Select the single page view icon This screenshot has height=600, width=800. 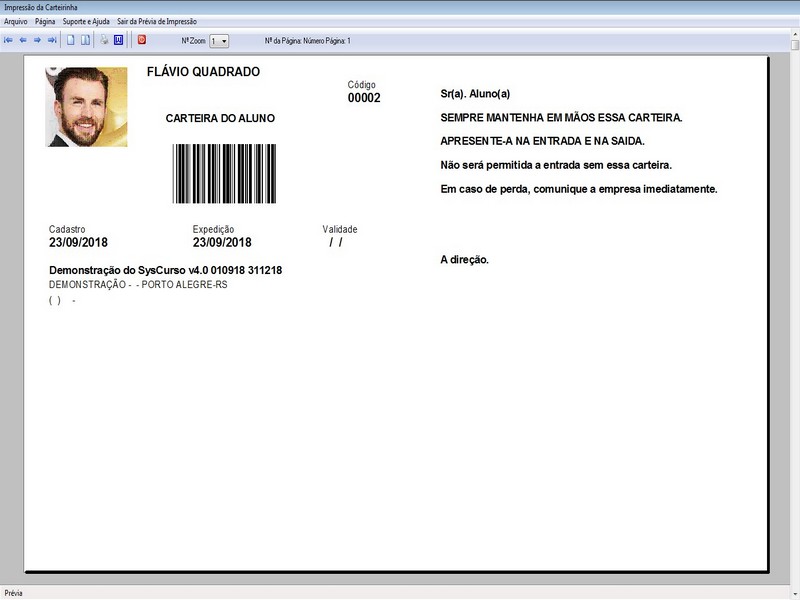point(71,40)
